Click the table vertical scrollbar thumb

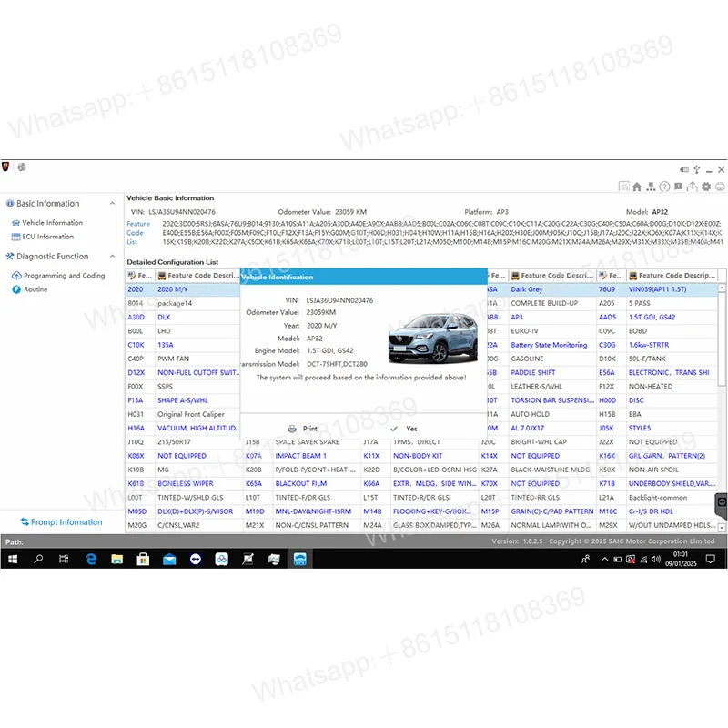pos(722,339)
